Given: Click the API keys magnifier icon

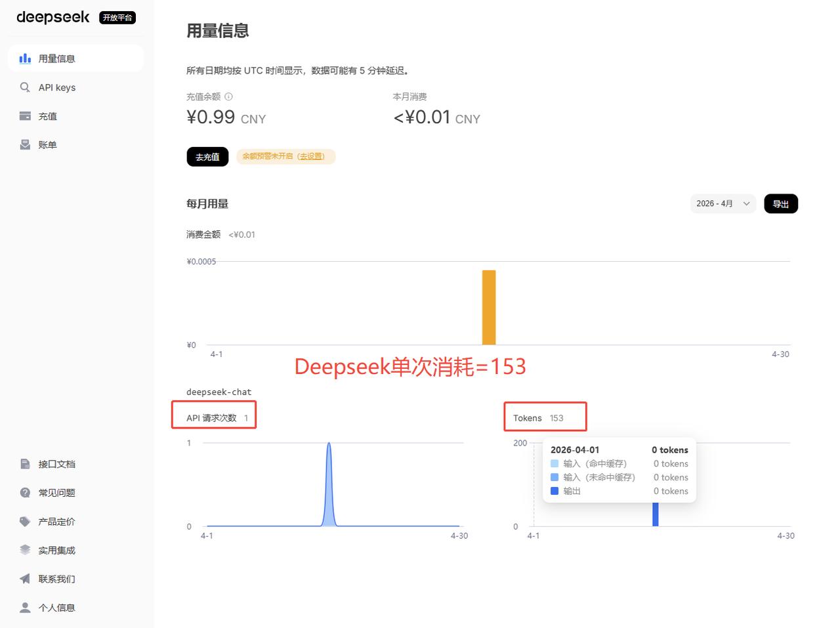Looking at the screenshot, I should pos(24,87).
